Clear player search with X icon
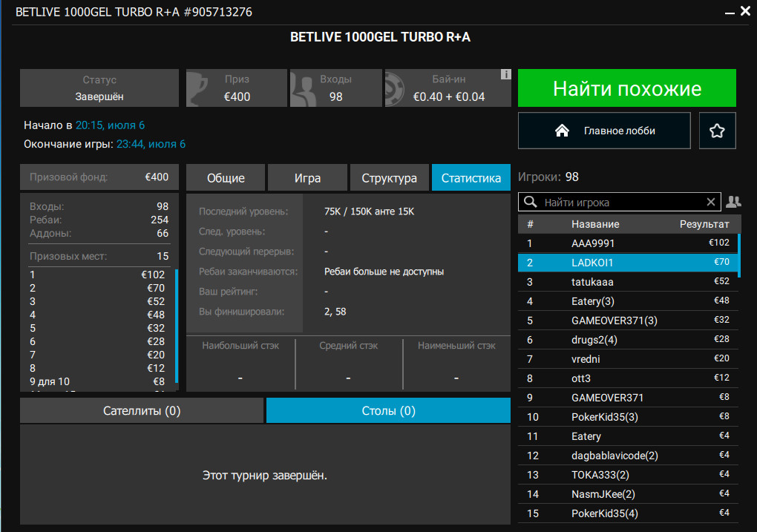 tap(711, 202)
